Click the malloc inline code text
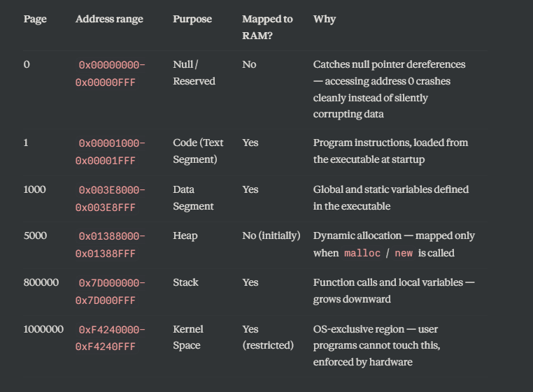This screenshot has height=392, width=533. coord(362,253)
